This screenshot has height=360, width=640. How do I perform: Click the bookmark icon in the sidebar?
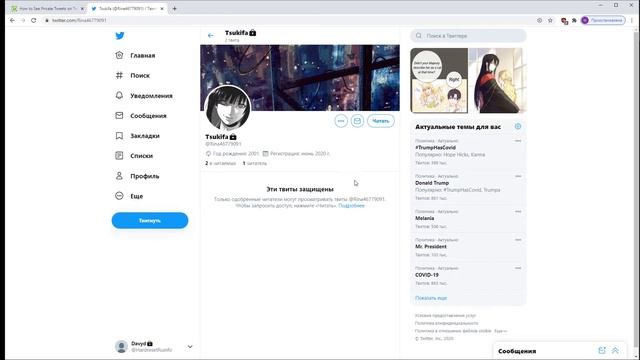pyautogui.click(x=119, y=136)
